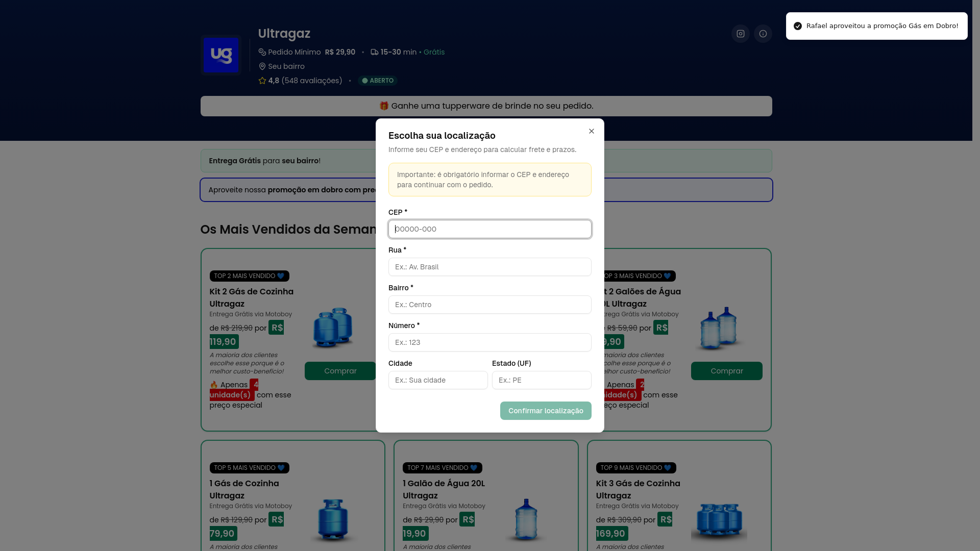This screenshot has width=980, height=551.
Task: Open the Ultragaz Instagram icon
Action: click(740, 34)
